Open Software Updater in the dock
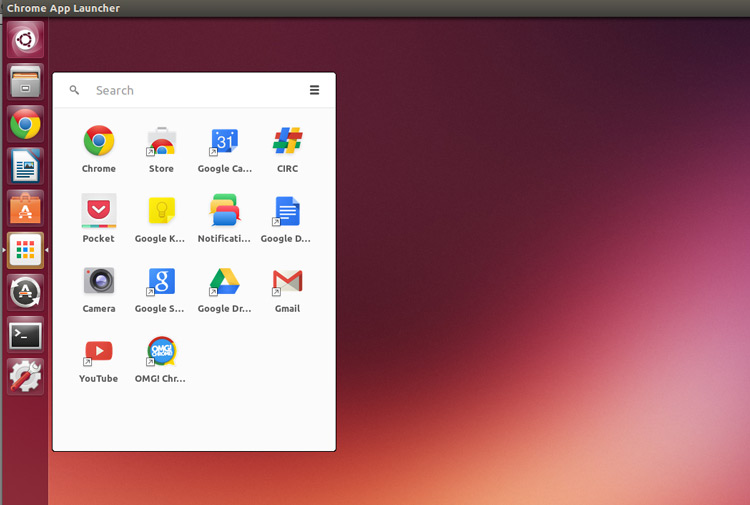This screenshot has width=750, height=505. [x=25, y=292]
